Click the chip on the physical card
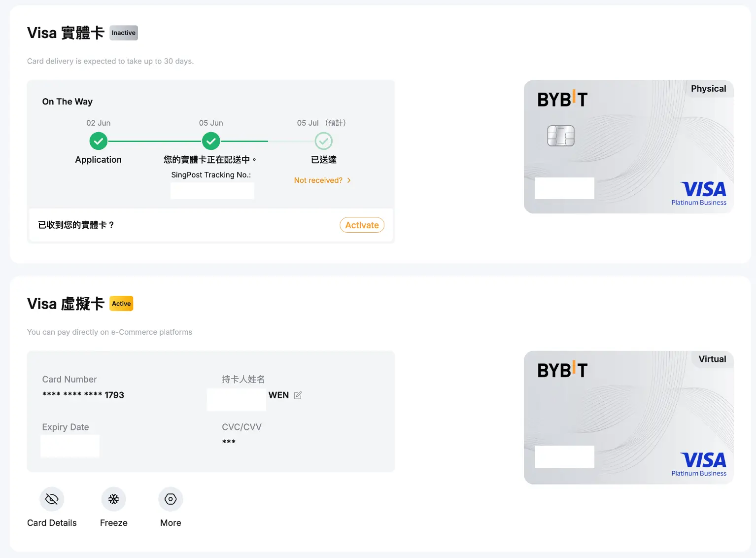Image resolution: width=756 pixels, height=558 pixels. point(561,136)
